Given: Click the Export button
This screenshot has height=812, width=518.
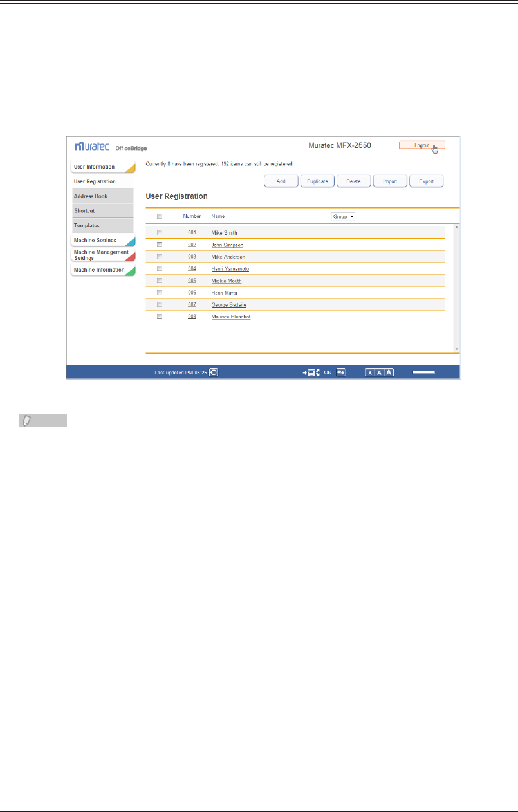Looking at the screenshot, I should click(427, 181).
